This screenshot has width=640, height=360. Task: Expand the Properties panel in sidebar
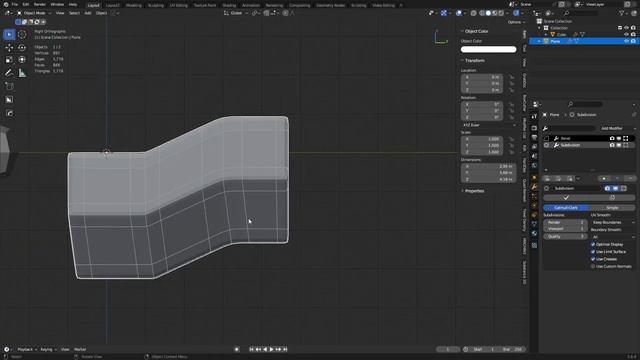pyautogui.click(x=473, y=191)
